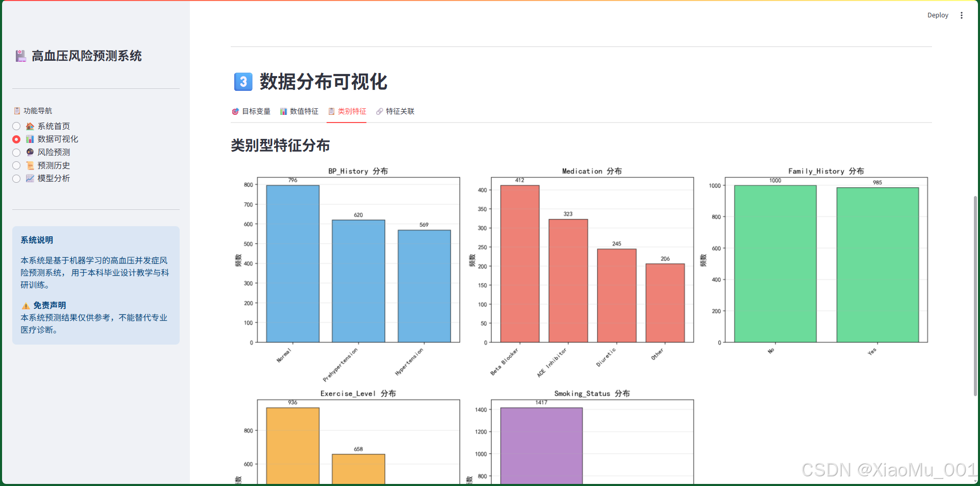The height and width of the screenshot is (486, 980).
Task: Click the scroll icon beside 预测历史
Action: coord(30,165)
